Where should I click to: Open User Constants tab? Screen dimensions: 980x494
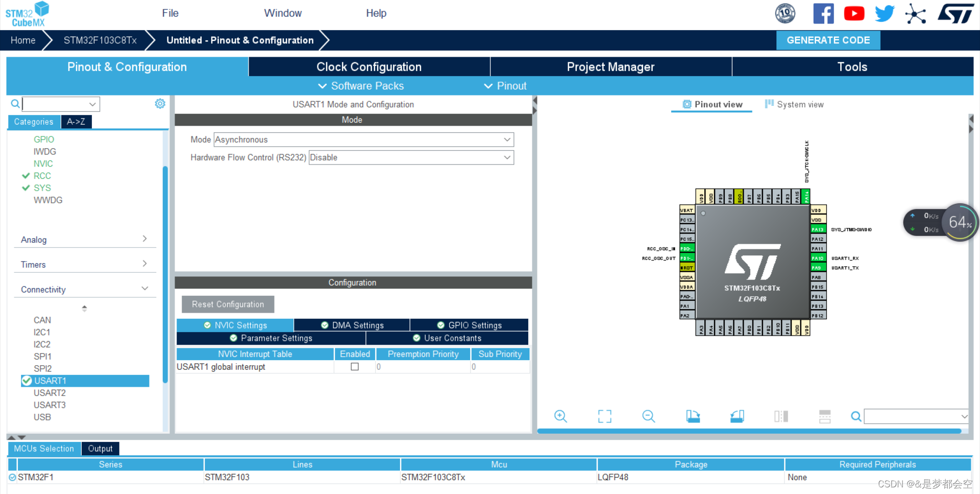447,338
